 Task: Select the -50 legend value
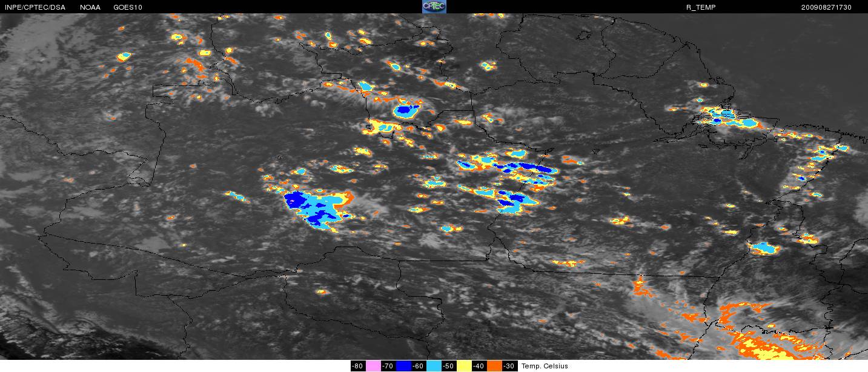(449, 366)
